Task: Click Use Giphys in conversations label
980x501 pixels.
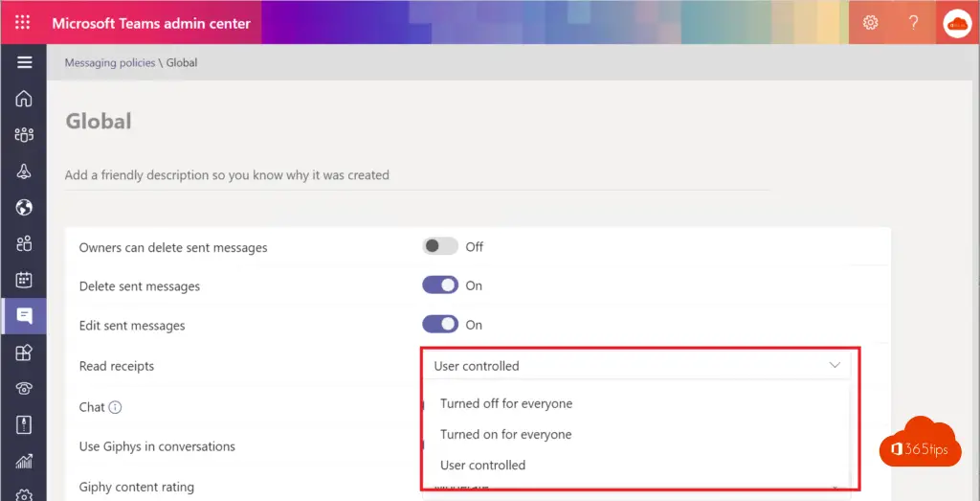Action: point(157,446)
